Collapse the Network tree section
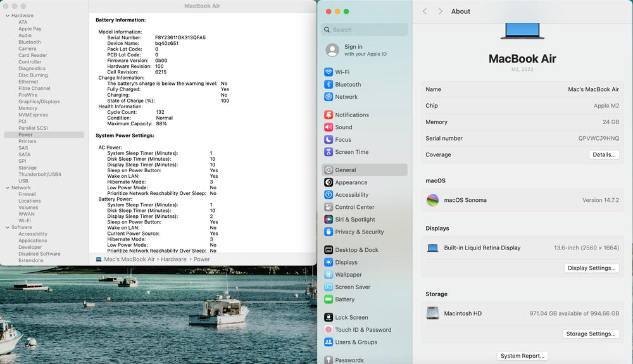The image size is (633, 364). tap(7, 188)
